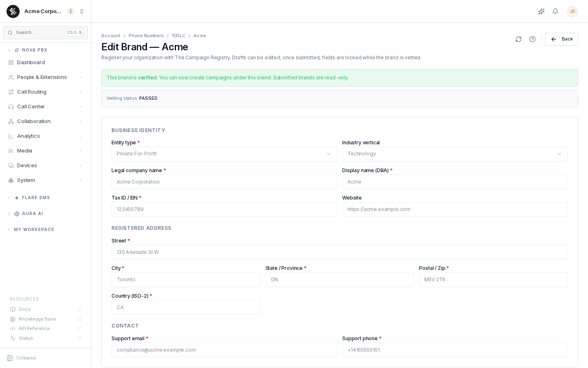The image size is (588, 368).
Task: Click the sidebar Search field
Action: pos(45,33)
